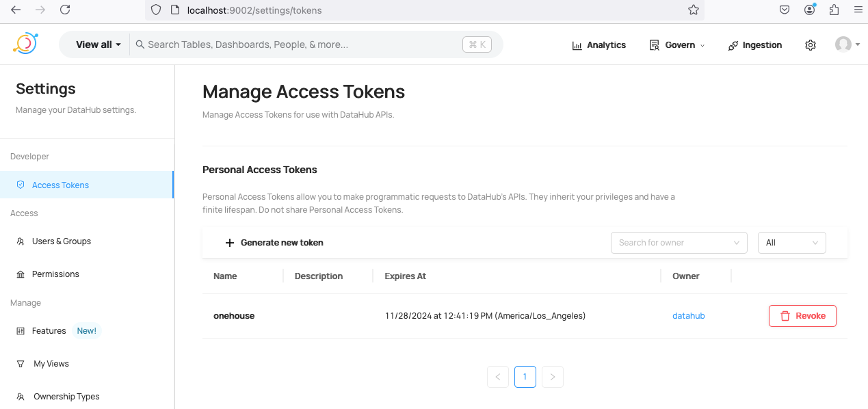Click the browser address bar URL
The width and height of the screenshot is (868, 409).
(254, 10)
